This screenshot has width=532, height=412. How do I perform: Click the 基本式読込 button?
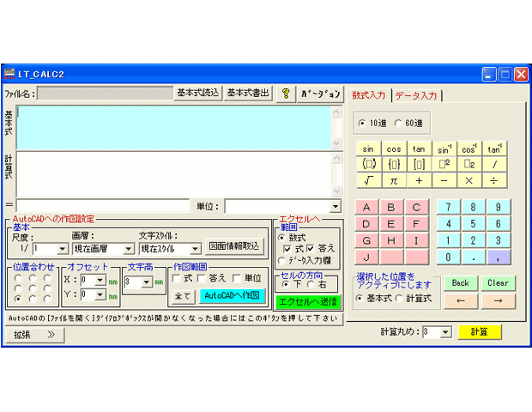tap(198, 94)
